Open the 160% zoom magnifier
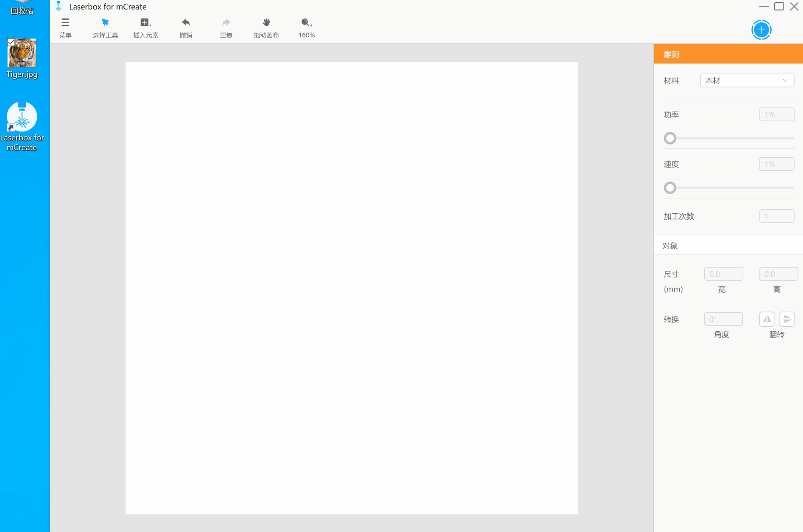This screenshot has width=803, height=532. pos(306,23)
